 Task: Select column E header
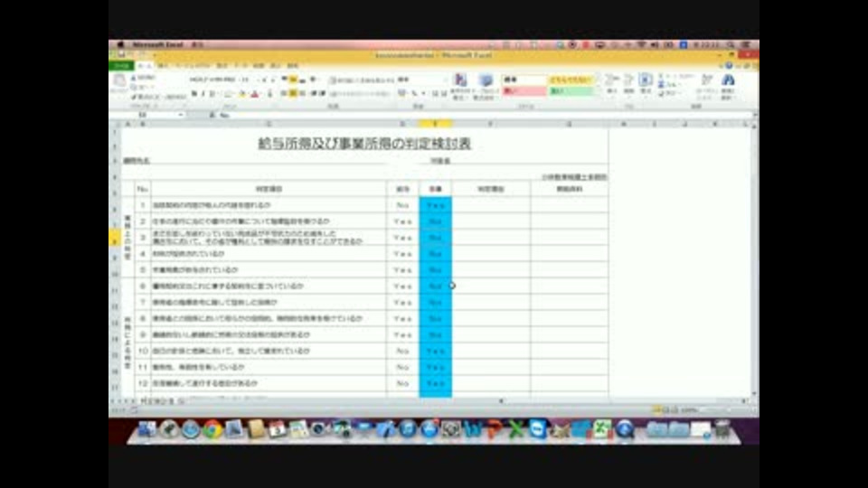click(x=435, y=124)
